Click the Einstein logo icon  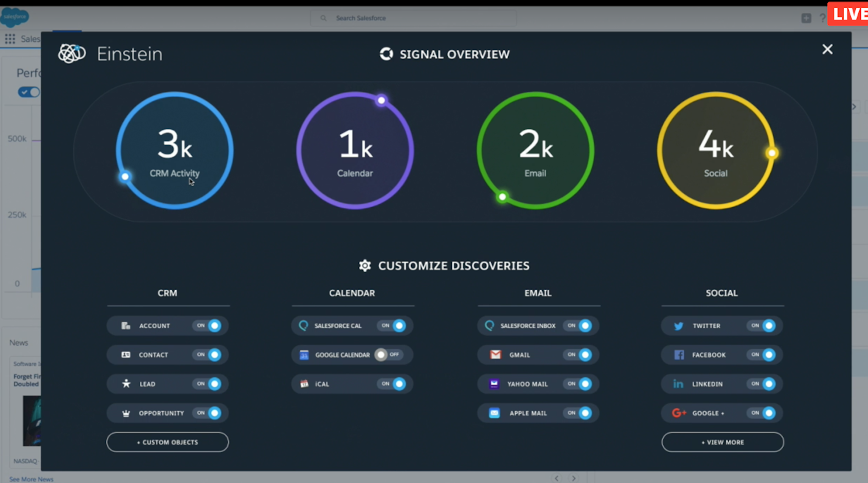[x=72, y=54]
